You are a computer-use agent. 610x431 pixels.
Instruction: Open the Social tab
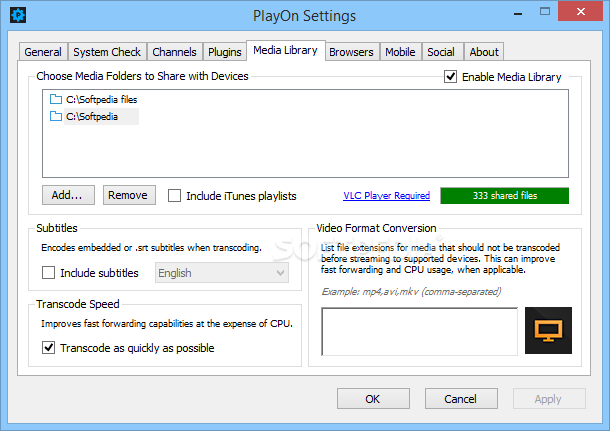pyautogui.click(x=441, y=52)
